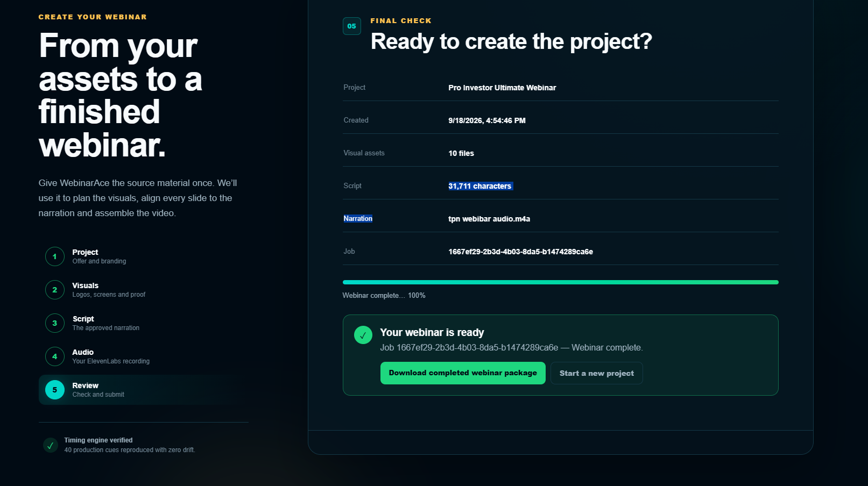This screenshot has width=868, height=486.
Task: Click the 'Timing engine verified' text
Action: (x=98, y=440)
